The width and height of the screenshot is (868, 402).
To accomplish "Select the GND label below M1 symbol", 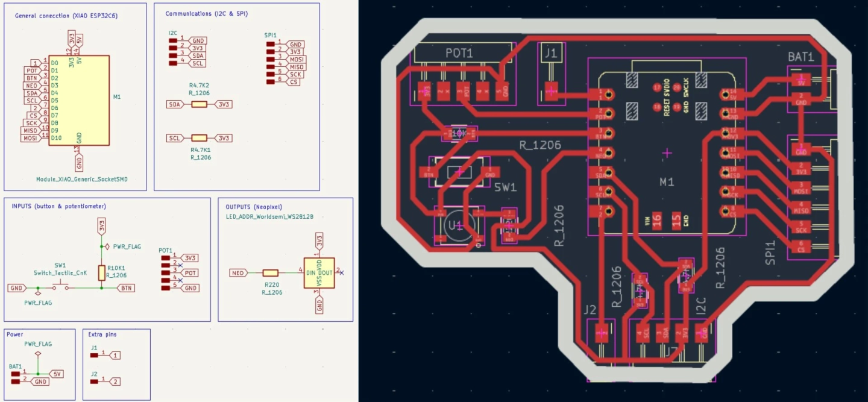I will [x=79, y=163].
